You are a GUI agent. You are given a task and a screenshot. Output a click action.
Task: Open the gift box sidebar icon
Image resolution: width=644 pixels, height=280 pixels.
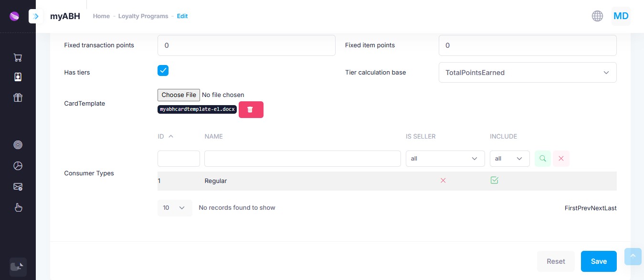(x=18, y=97)
